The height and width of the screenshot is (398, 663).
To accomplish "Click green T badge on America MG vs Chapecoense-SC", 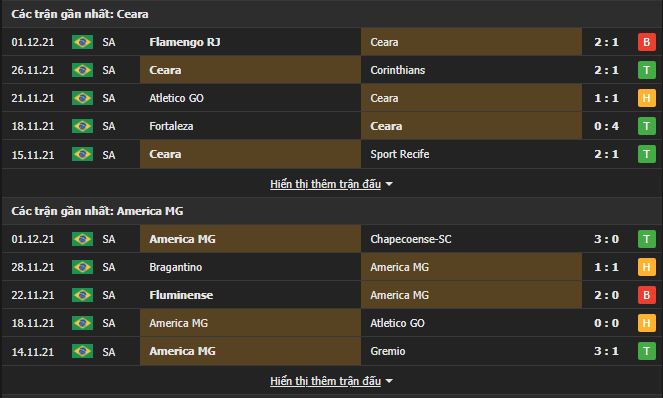I will click(x=647, y=239).
